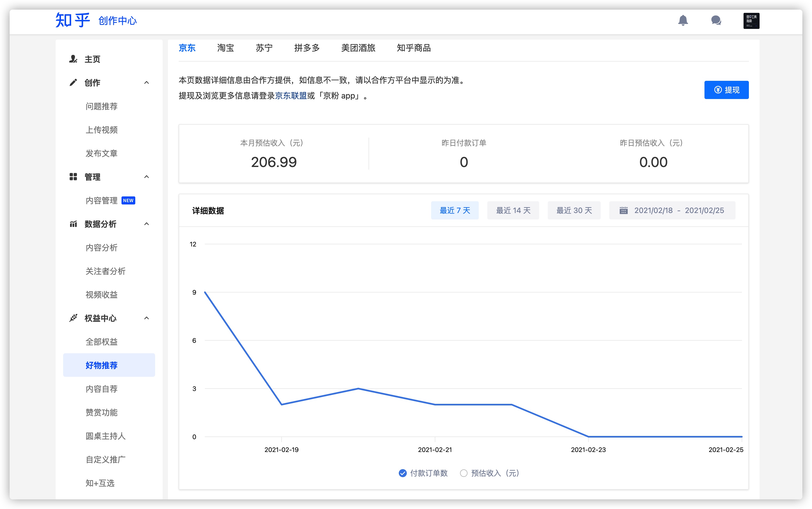Screen dimensions: 812x509
Task: Click the 管理 grid icon
Action: 73,177
